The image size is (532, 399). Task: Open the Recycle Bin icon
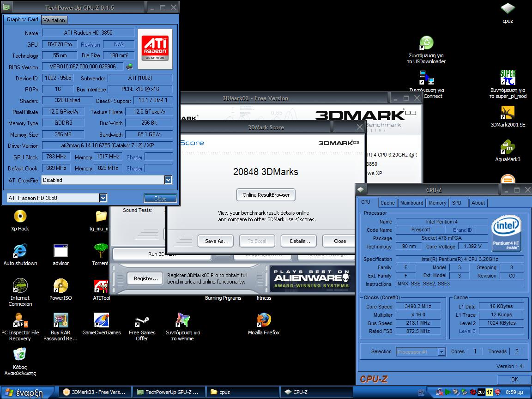[20, 355]
